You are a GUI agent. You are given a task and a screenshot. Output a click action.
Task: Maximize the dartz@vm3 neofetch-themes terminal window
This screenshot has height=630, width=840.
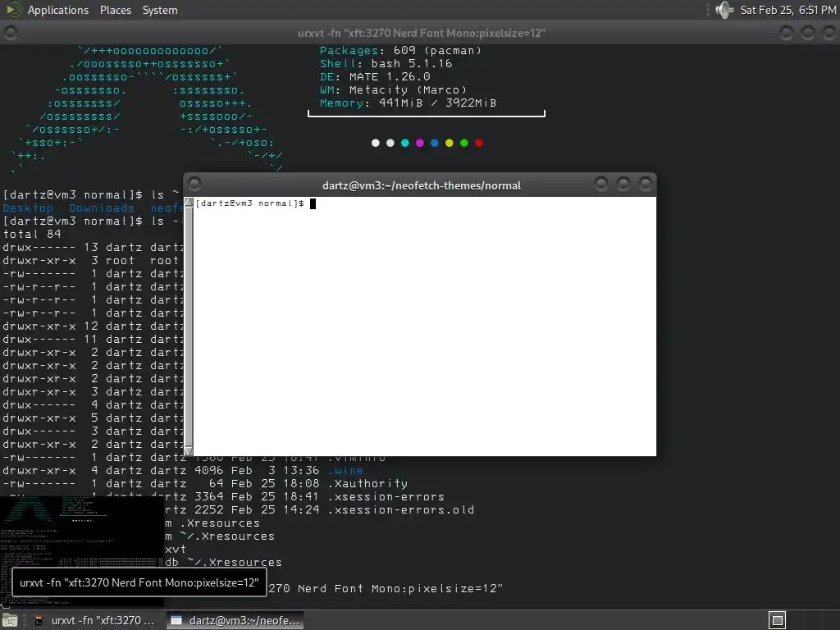click(x=623, y=185)
